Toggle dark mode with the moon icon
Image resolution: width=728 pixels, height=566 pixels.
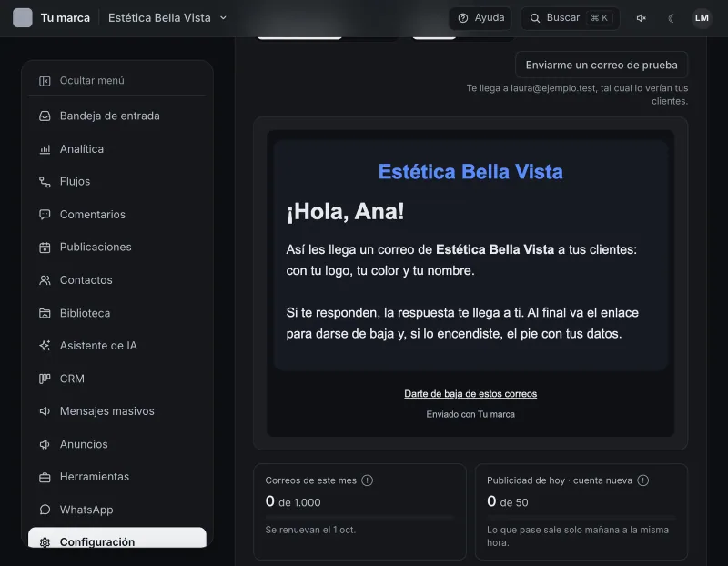click(x=671, y=18)
